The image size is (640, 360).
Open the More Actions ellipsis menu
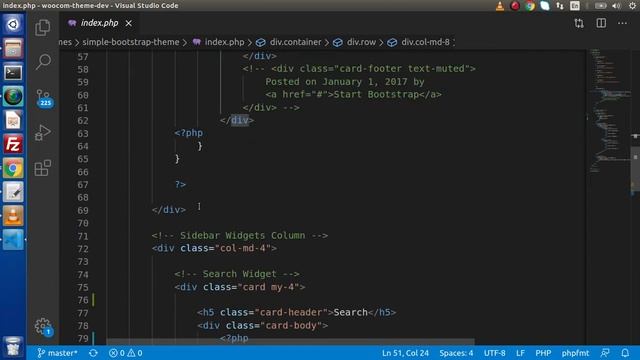pyautogui.click(x=622, y=23)
